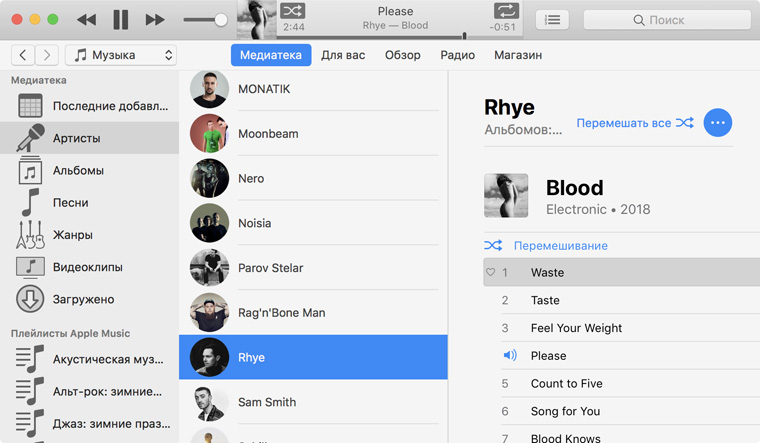The image size is (760, 443).
Task: Select the track Feel Your Weight
Action: [621, 328]
